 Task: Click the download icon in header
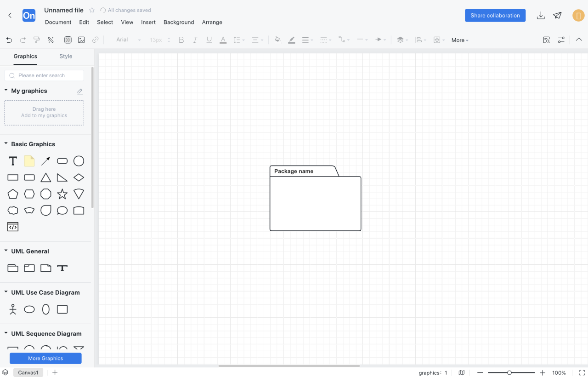[x=541, y=16]
